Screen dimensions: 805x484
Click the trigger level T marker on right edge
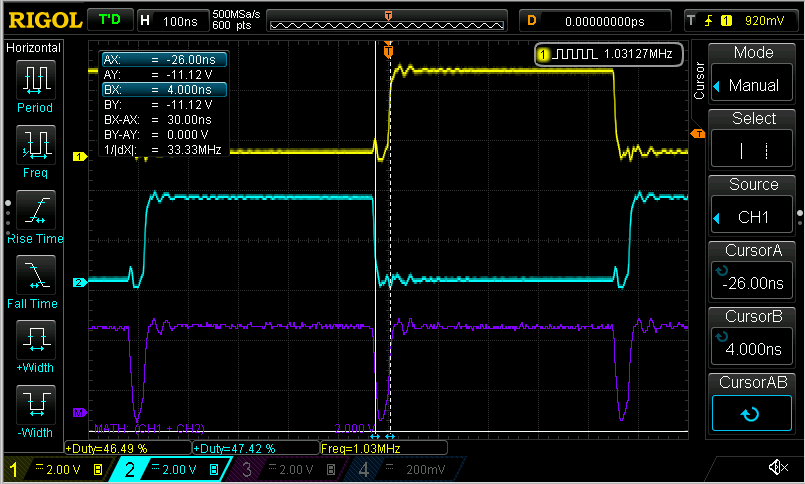[698, 134]
